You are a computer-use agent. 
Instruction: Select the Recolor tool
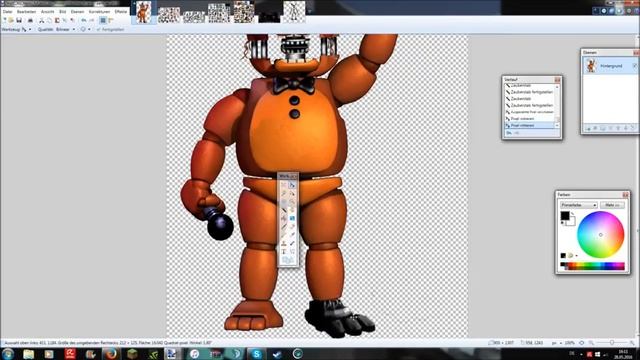pos(292,244)
